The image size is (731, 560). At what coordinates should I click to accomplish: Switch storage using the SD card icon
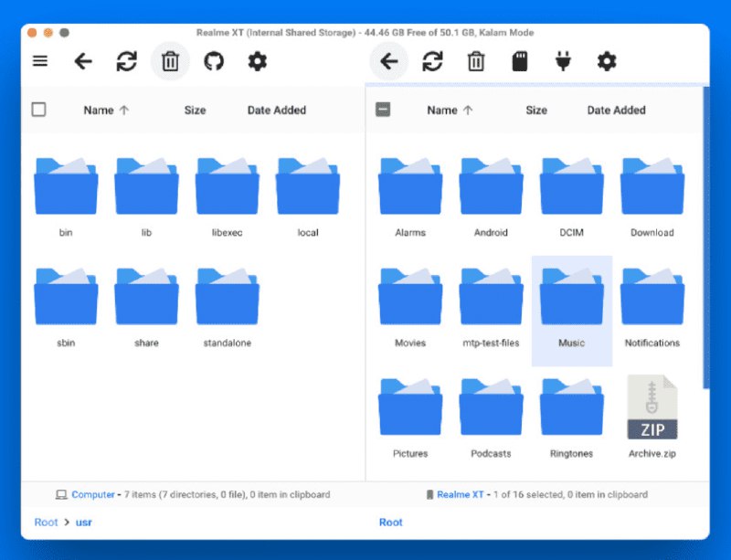click(520, 61)
